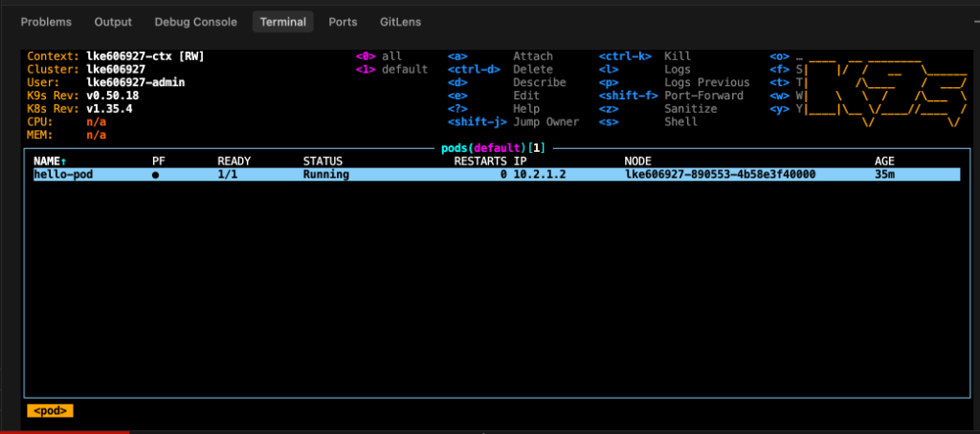Click the <?> Help hint
980x434 pixels.
[494, 109]
